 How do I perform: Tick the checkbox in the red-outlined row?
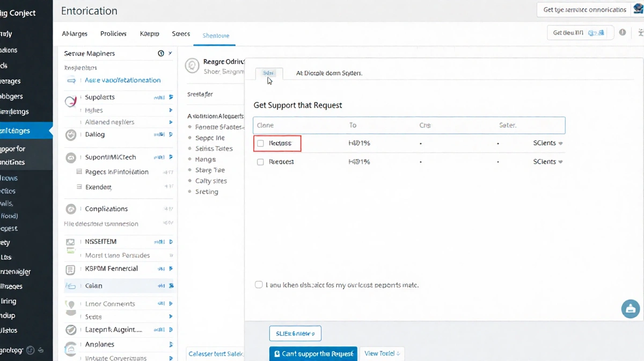coord(261,143)
